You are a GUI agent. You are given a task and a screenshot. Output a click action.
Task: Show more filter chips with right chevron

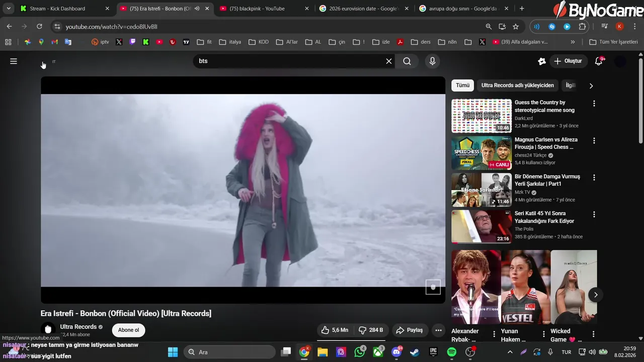(591, 86)
